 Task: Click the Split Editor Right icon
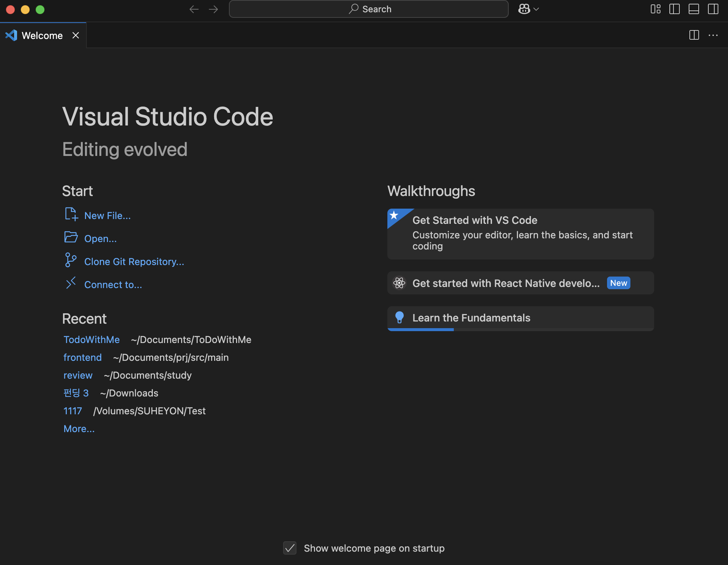(694, 35)
